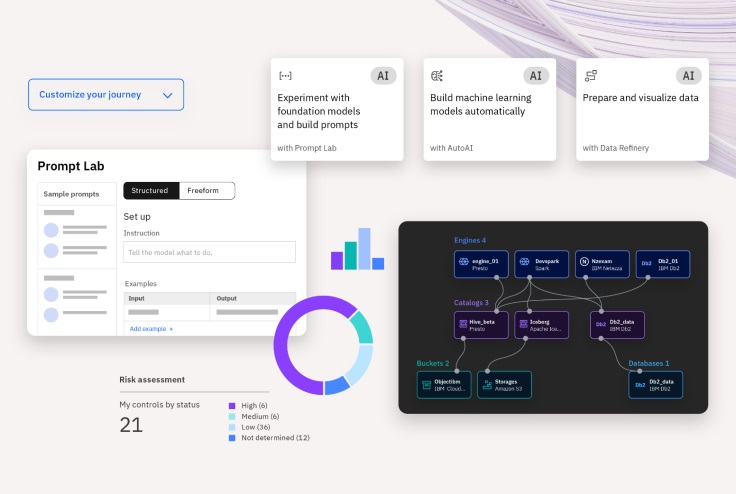Click the Db2_data catalog node icon

600,324
